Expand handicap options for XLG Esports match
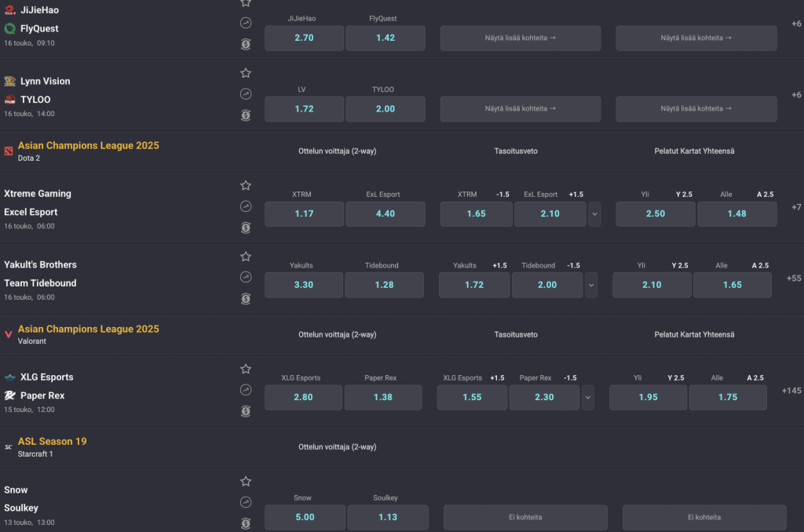 click(x=588, y=397)
